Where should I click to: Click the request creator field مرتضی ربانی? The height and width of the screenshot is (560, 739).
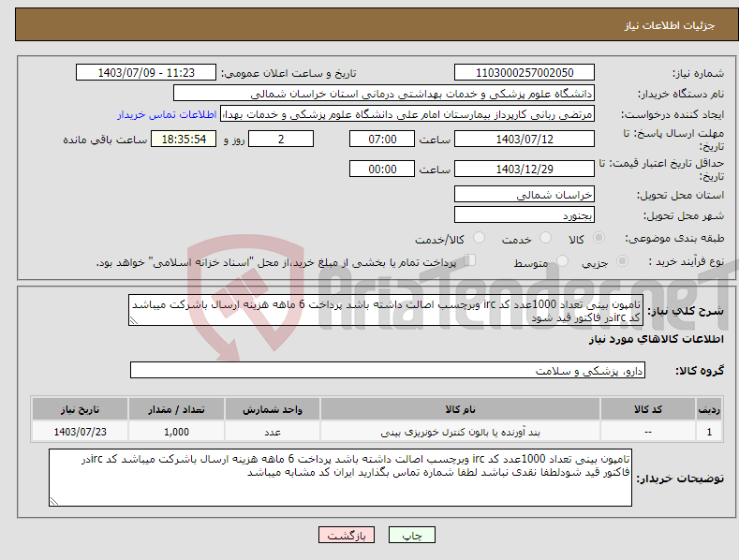[x=407, y=114]
